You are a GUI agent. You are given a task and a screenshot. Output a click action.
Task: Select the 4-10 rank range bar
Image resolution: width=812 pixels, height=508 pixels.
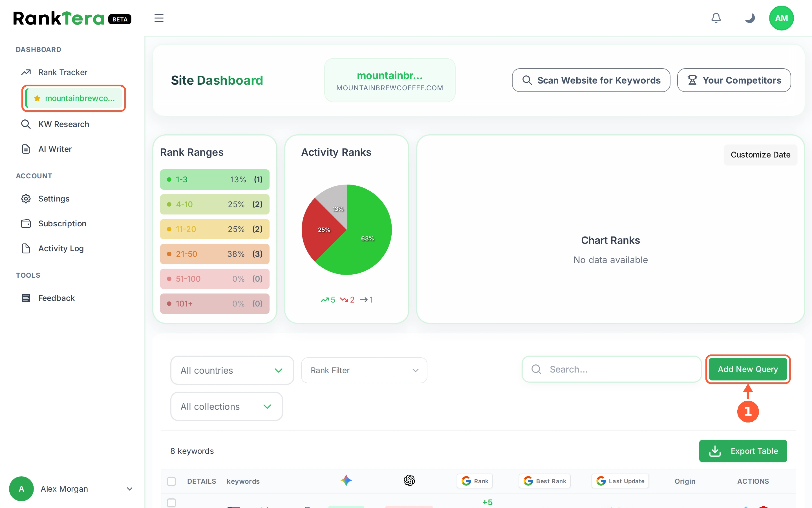point(215,204)
